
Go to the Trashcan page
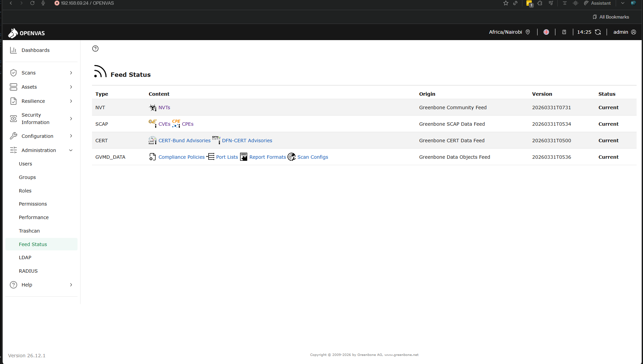tap(29, 231)
